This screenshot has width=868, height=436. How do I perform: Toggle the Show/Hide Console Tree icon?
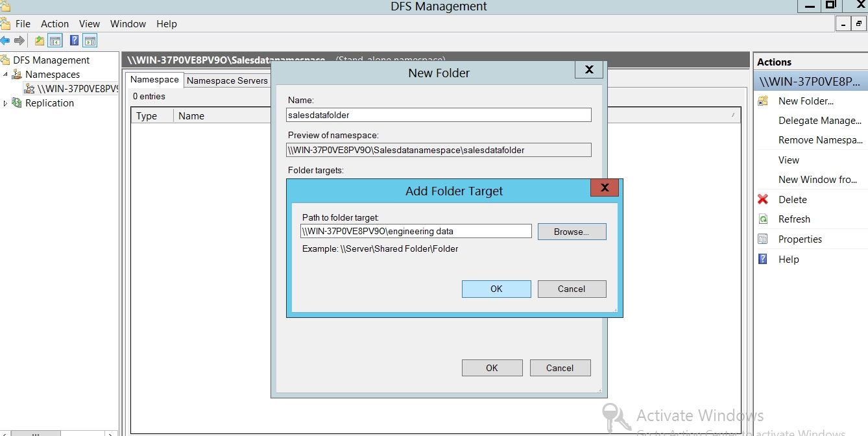(56, 41)
